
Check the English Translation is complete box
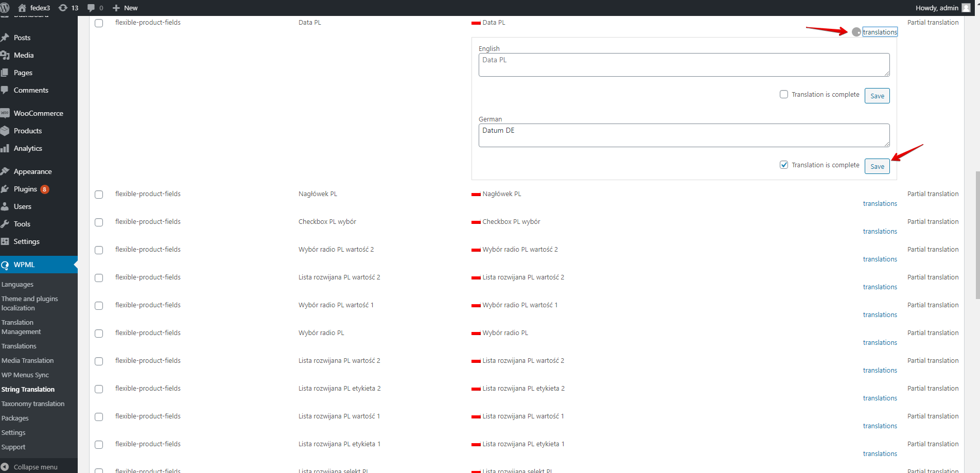[784, 94]
